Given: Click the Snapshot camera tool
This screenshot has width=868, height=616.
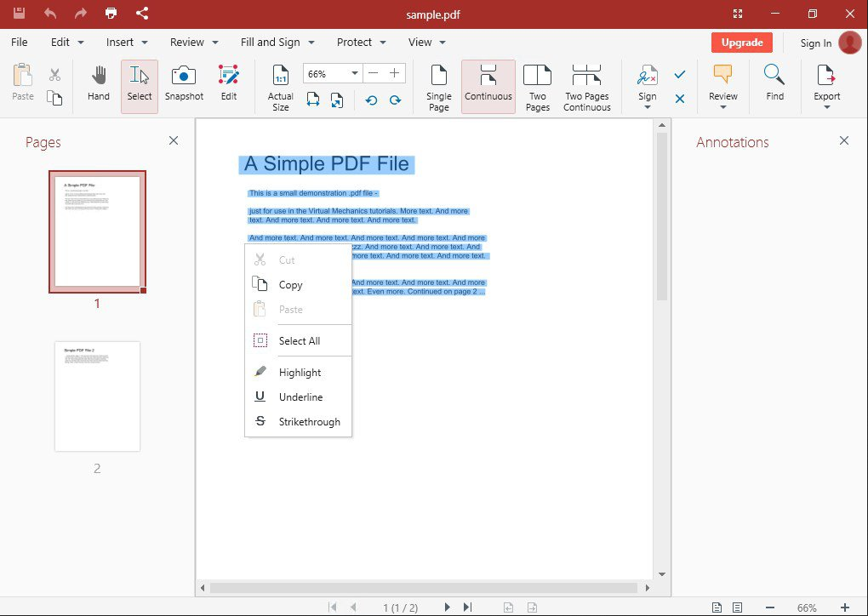Looking at the screenshot, I should pos(184,85).
